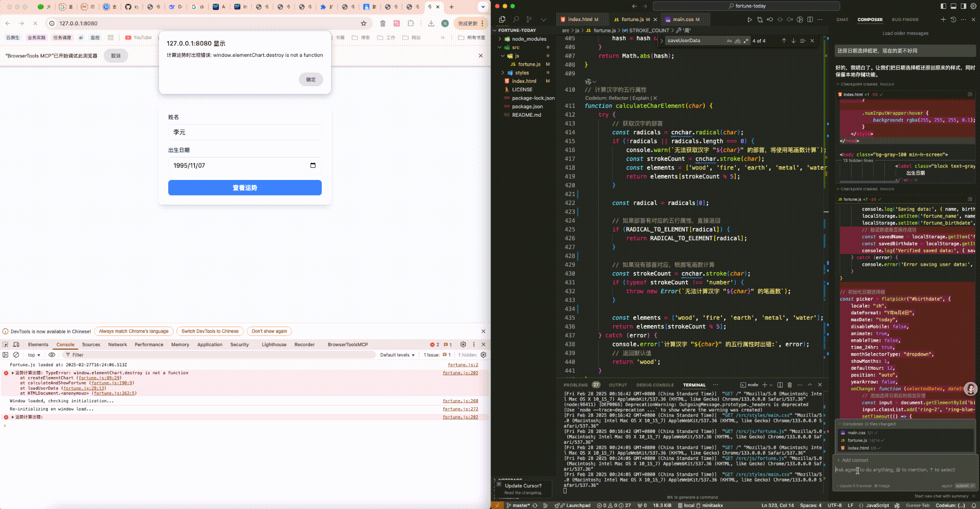Expand the node_modules folder
Image resolution: width=980 pixels, height=509 pixels.
pyautogui.click(x=528, y=39)
